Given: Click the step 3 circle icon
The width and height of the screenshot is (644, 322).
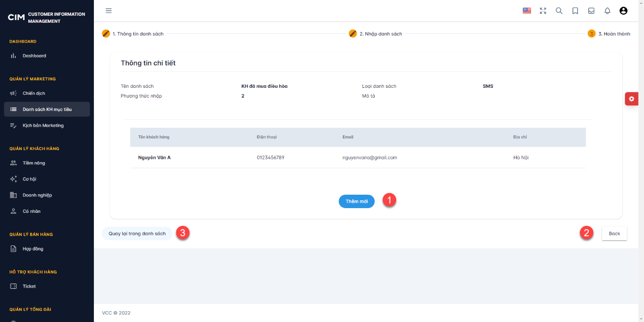Looking at the screenshot, I should pos(591,33).
